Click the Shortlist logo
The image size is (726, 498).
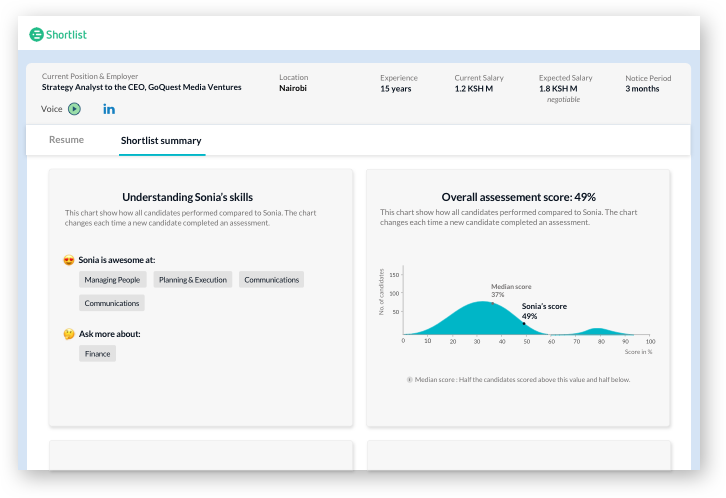58,35
